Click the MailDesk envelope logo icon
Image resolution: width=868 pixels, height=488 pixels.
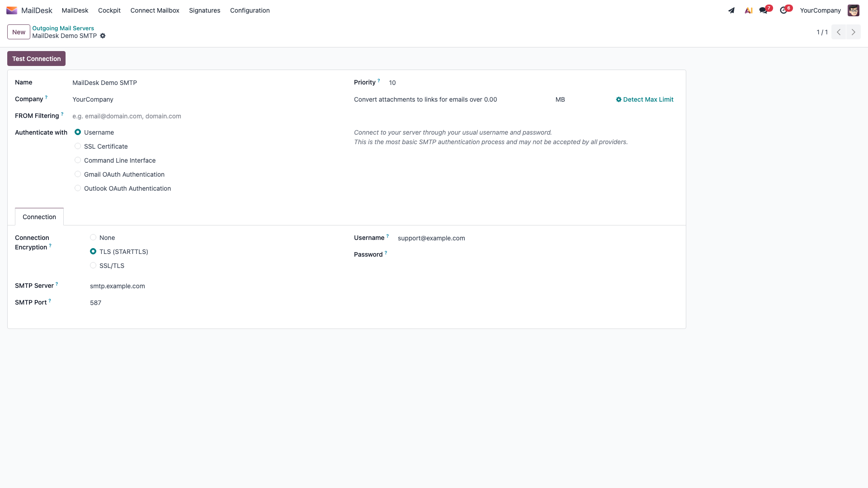(x=12, y=10)
